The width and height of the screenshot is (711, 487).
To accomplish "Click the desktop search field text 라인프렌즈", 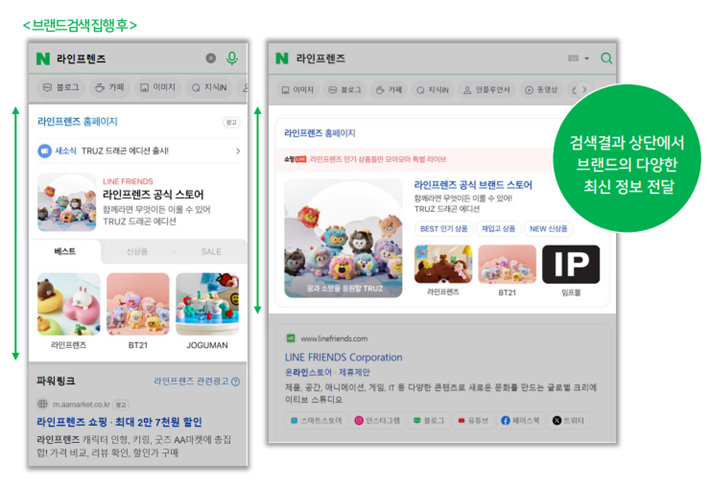I will (321, 58).
